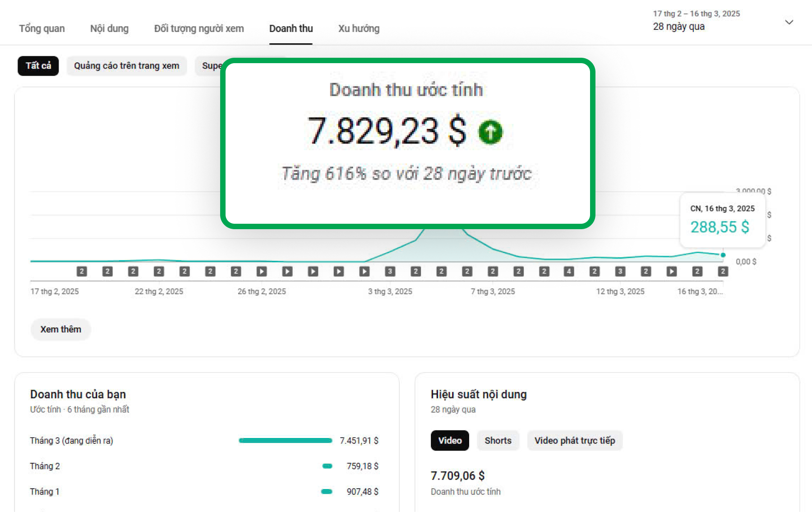Click the first 2 marker on the timeline
This screenshot has width=812, height=512.
tap(82, 271)
